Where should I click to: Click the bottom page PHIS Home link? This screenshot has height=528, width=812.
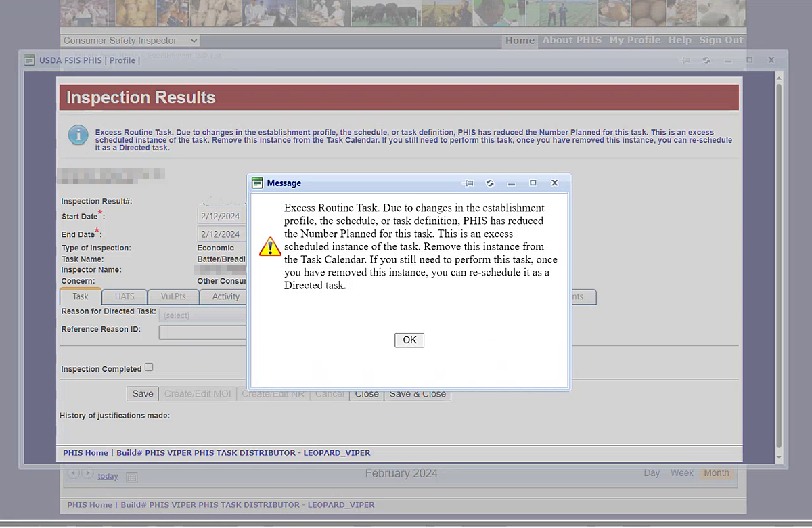pos(89,504)
